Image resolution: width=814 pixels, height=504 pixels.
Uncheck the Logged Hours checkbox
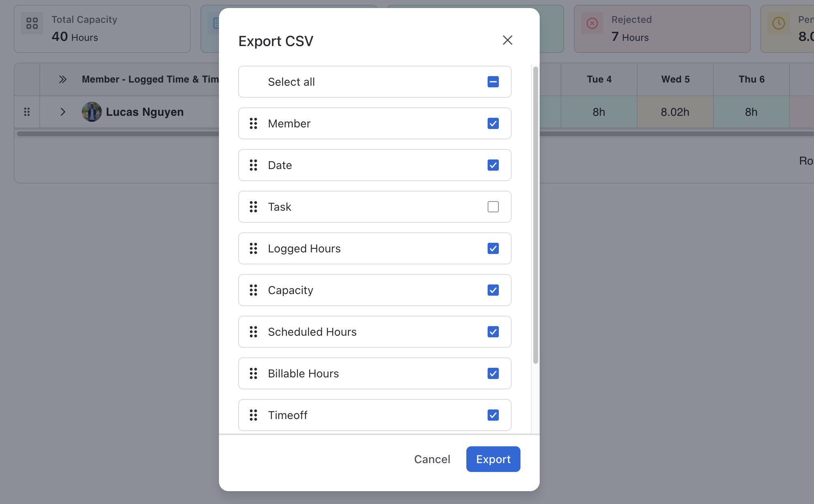tap(493, 248)
